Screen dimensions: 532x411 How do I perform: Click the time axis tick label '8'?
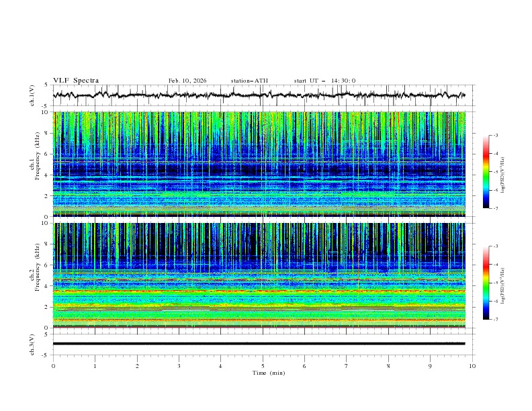point(388,366)
